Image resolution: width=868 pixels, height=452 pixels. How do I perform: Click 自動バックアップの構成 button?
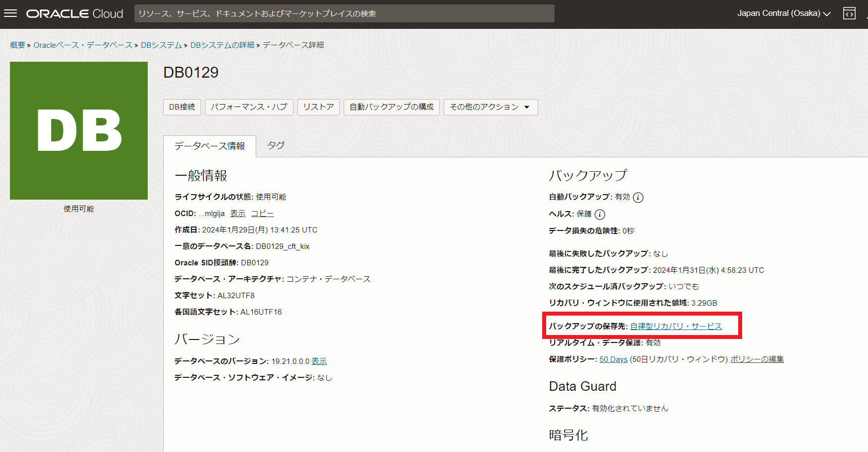391,107
